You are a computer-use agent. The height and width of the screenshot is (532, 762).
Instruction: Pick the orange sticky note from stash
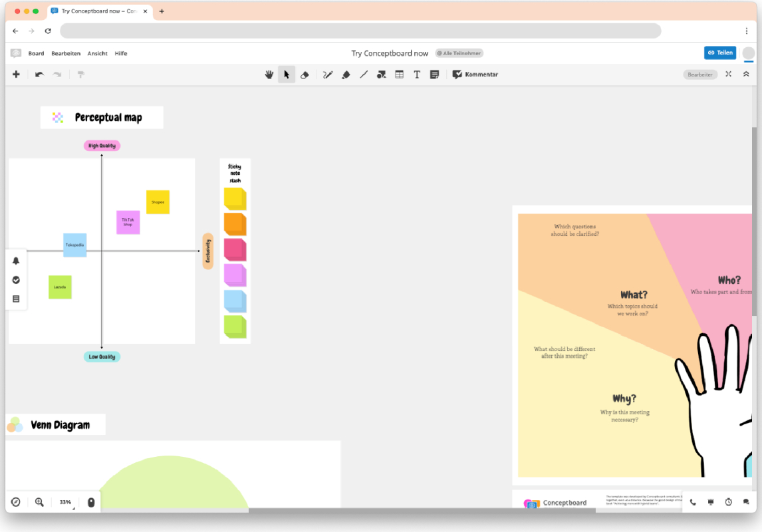coord(235,224)
